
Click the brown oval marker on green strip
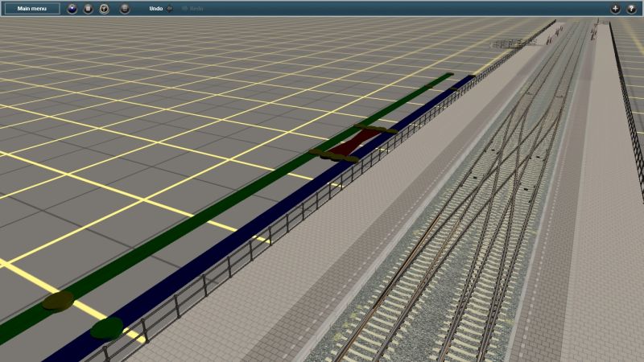coord(58,301)
